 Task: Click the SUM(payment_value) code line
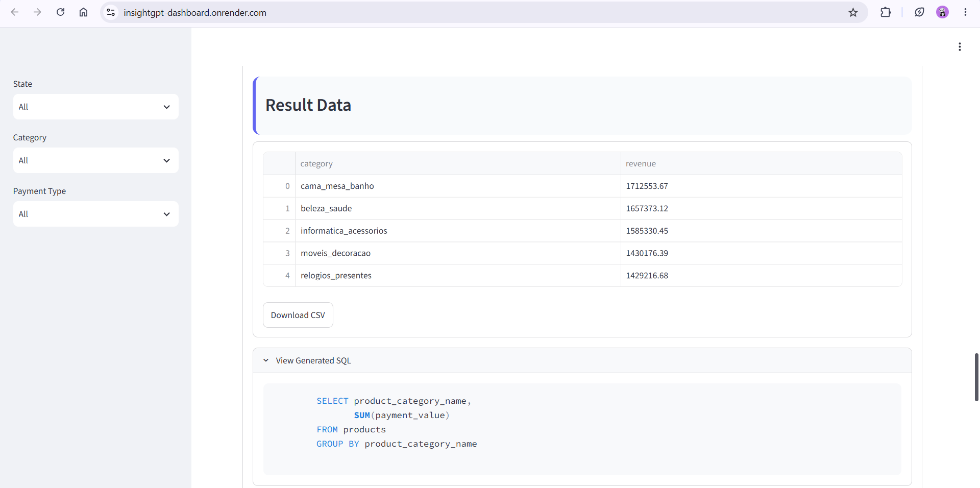click(402, 416)
